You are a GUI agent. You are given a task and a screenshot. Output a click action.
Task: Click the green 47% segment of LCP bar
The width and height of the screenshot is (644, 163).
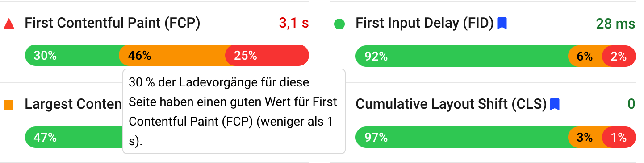74,137
